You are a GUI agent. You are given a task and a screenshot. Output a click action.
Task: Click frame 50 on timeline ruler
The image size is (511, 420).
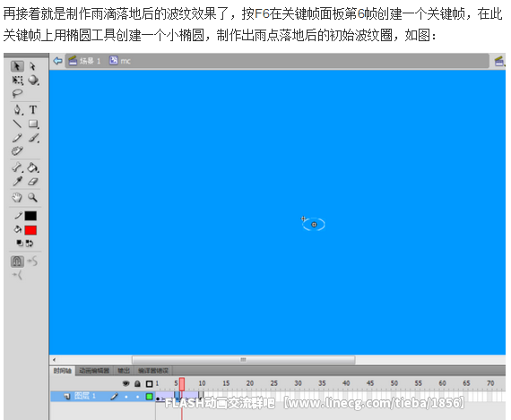(394, 383)
